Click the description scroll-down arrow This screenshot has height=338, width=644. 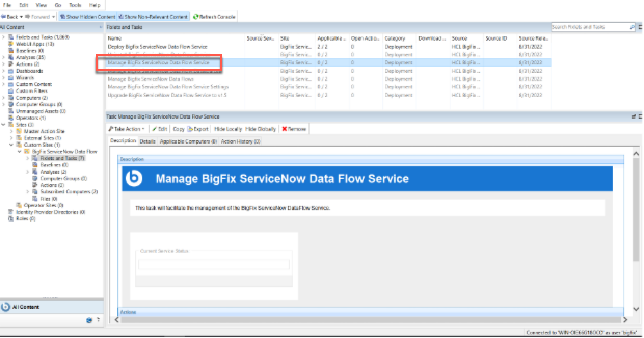coord(636,309)
